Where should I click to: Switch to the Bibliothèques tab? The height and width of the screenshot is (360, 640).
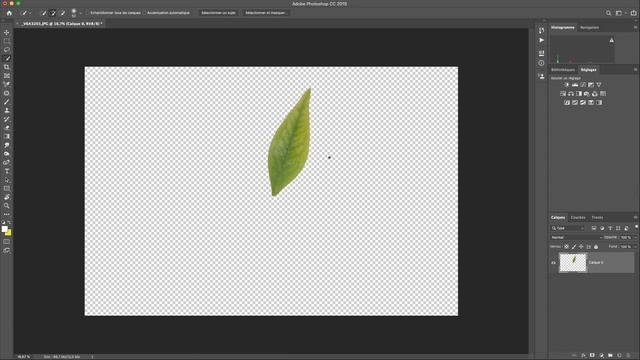click(562, 70)
